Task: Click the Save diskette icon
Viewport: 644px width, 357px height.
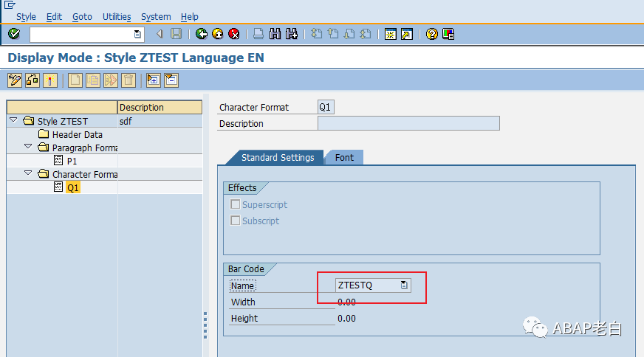Action: (x=177, y=34)
